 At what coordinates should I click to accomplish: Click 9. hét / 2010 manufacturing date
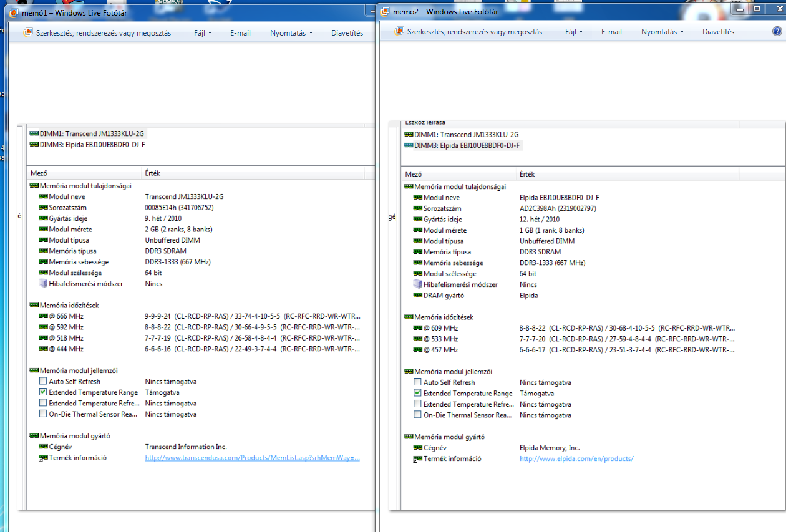click(164, 218)
